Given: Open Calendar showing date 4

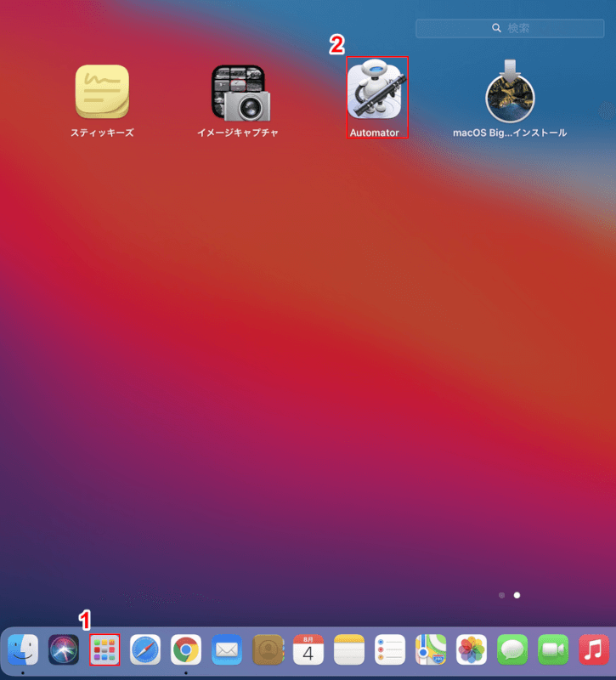Looking at the screenshot, I should (308, 649).
